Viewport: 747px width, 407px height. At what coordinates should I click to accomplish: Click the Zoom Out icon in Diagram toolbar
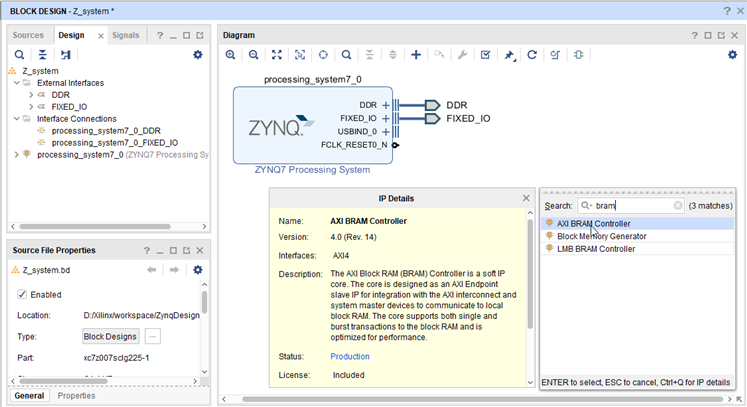(x=254, y=55)
